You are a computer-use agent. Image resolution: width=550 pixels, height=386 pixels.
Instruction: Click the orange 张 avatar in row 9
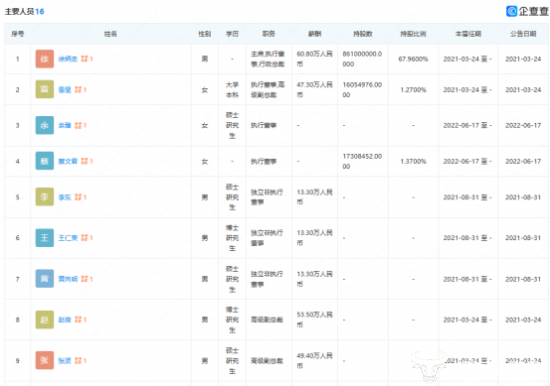click(45, 360)
